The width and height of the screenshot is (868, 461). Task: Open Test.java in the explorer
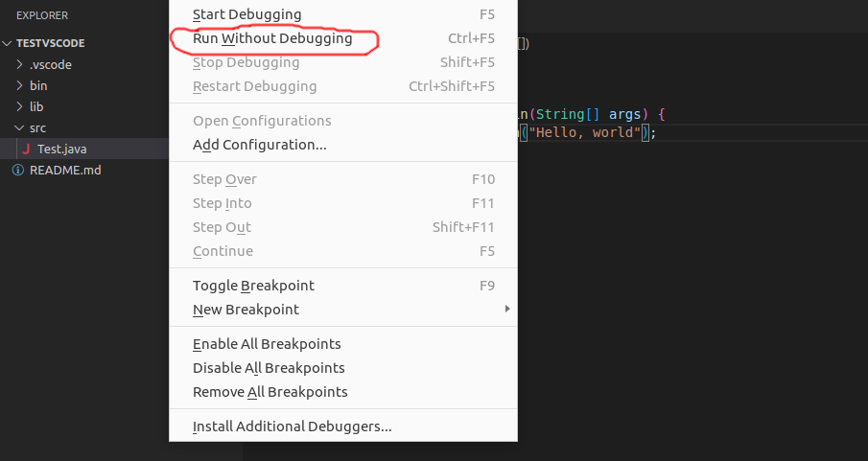click(x=84, y=149)
